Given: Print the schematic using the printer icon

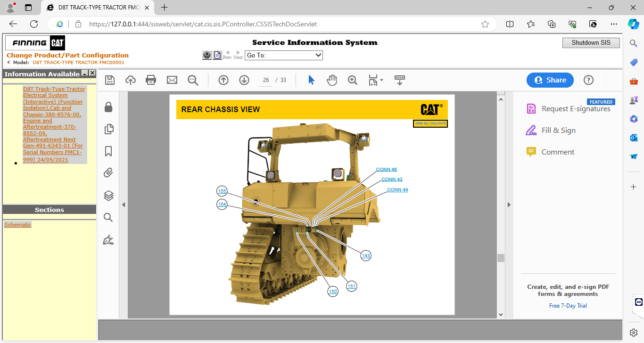Looking at the screenshot, I should click(x=151, y=80).
